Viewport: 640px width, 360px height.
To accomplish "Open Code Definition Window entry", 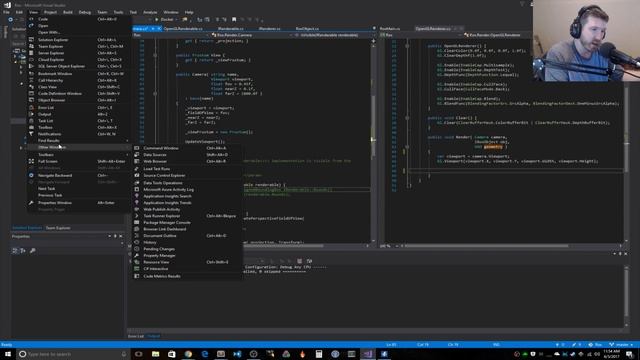I will (78, 93).
